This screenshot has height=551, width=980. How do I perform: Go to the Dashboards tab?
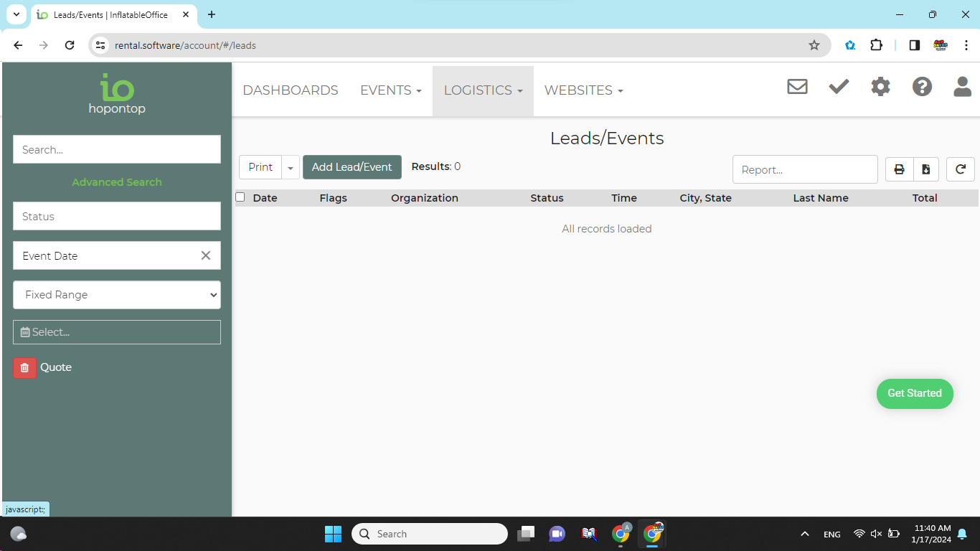click(291, 90)
